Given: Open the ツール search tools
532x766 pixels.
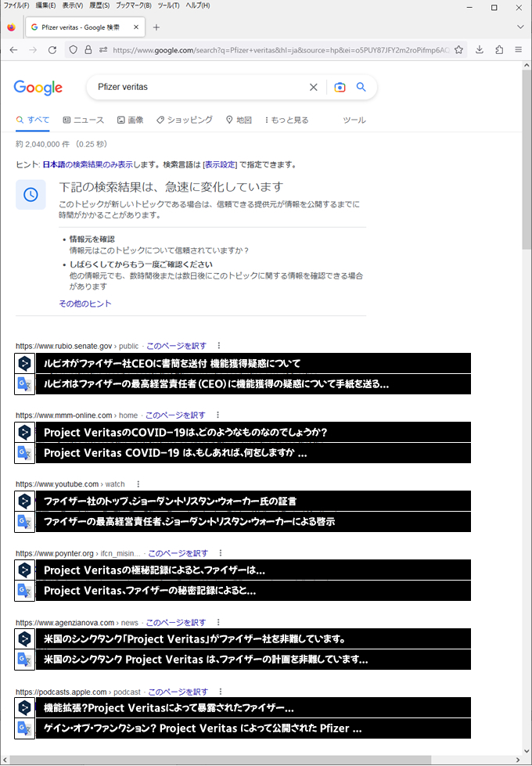Looking at the screenshot, I should [x=354, y=120].
